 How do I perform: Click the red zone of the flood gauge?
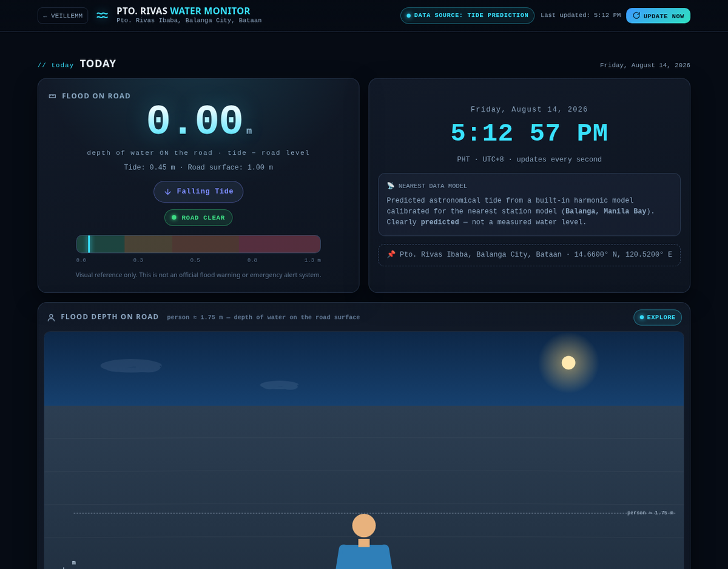279,244
